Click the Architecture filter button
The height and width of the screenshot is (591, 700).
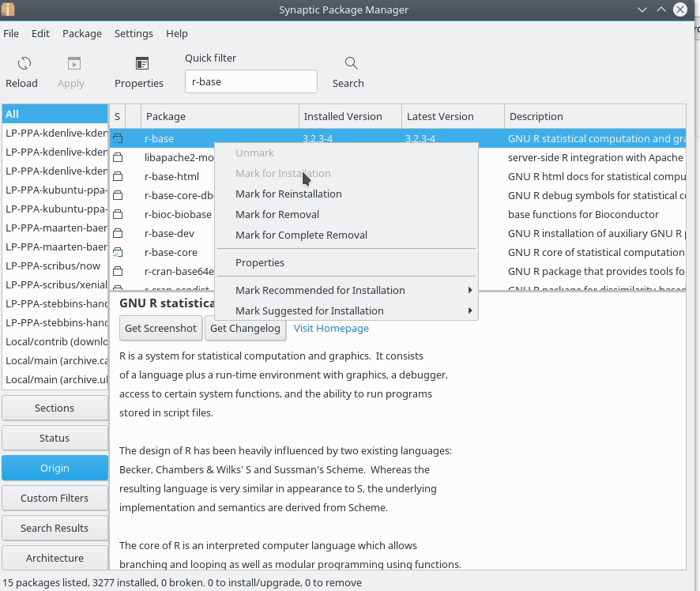tap(55, 558)
